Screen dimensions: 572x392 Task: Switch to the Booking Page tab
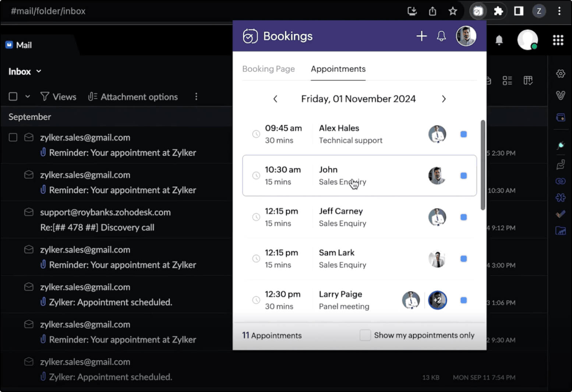tap(268, 69)
